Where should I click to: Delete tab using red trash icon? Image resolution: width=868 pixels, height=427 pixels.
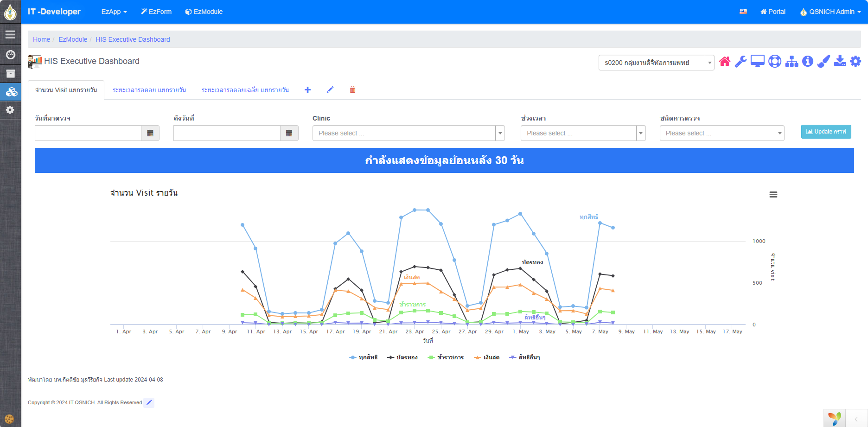click(352, 89)
